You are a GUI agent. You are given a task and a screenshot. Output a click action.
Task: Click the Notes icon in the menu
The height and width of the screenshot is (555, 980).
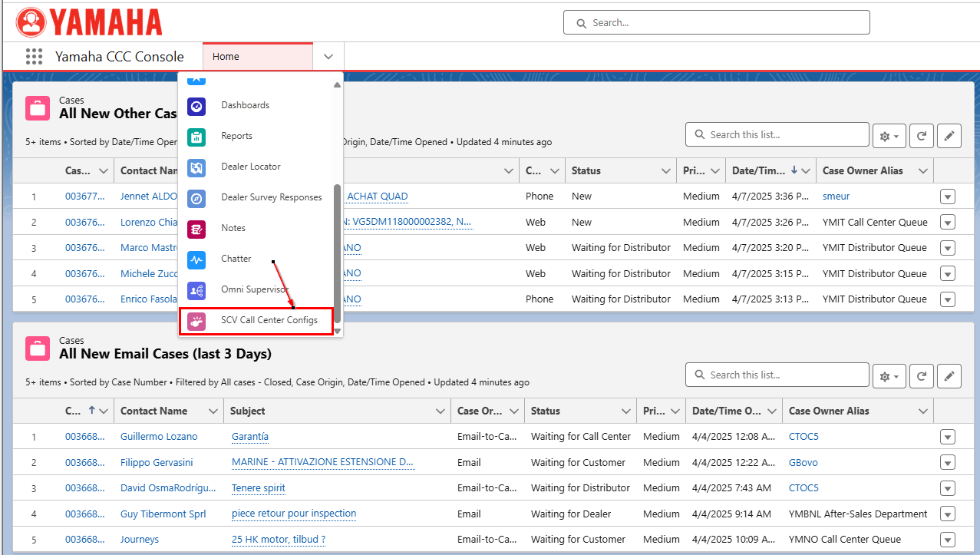point(196,229)
